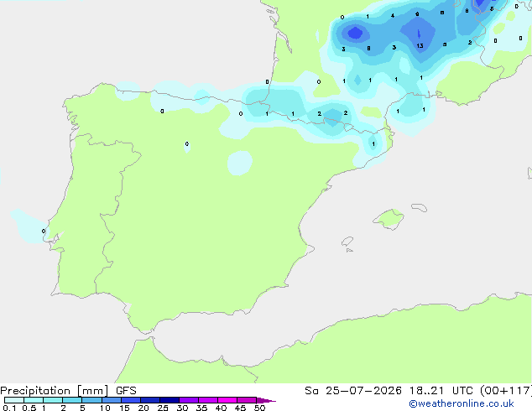Click the "Sa 25-07-2026" forecast date
Viewport: 532px width, 411px height.
[353, 391]
